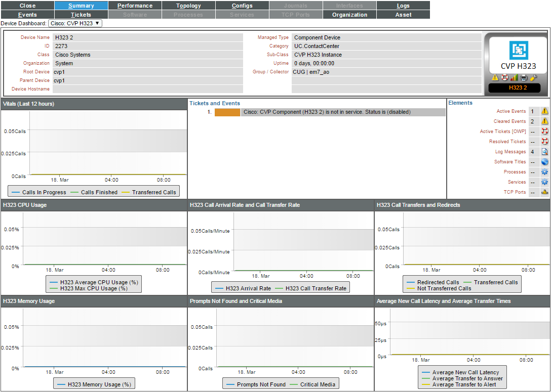Viewport: 551px width, 392px height.
Task: Toggle Calls In Progress legend series
Action: (39, 192)
